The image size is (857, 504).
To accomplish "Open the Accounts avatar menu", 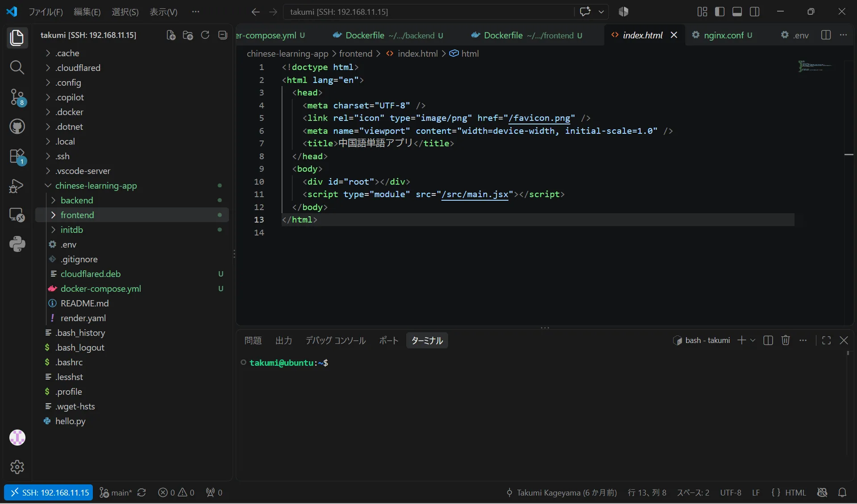I will 17,438.
